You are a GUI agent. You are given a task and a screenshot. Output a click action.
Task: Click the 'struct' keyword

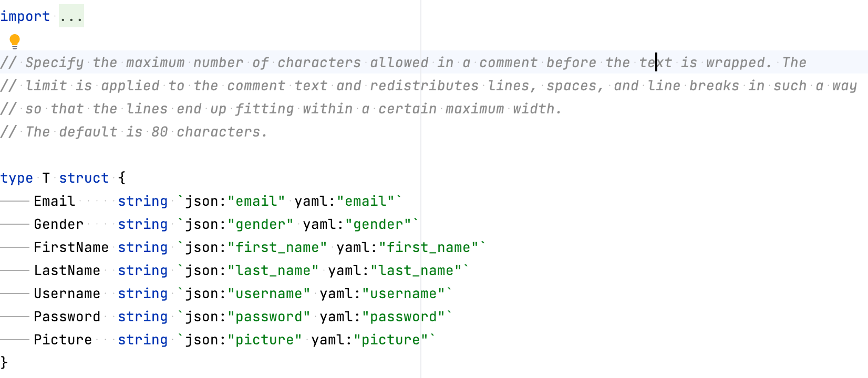pyautogui.click(x=84, y=178)
